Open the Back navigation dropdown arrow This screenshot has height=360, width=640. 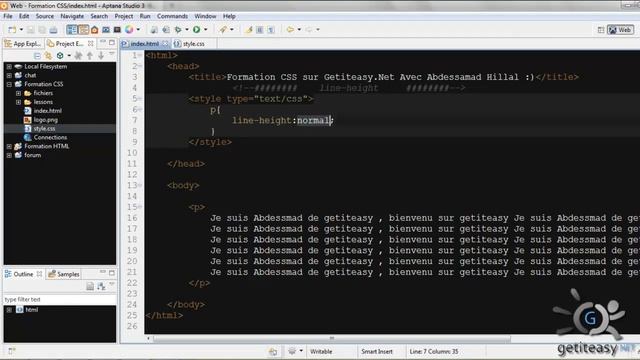tap(299, 30)
